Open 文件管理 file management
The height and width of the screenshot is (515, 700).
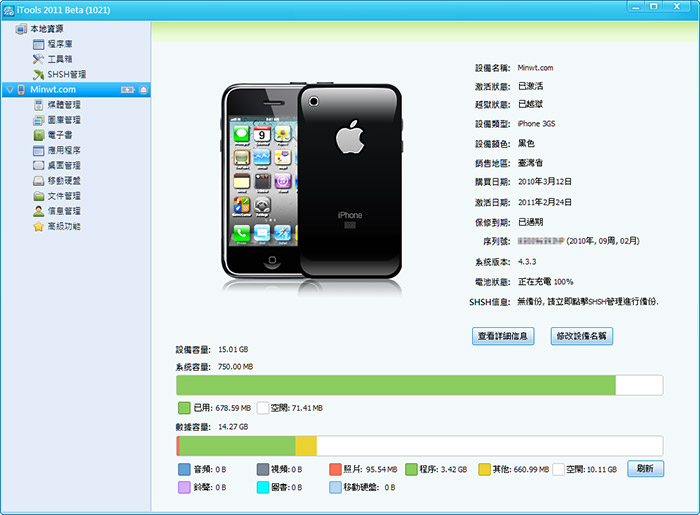[x=64, y=196]
